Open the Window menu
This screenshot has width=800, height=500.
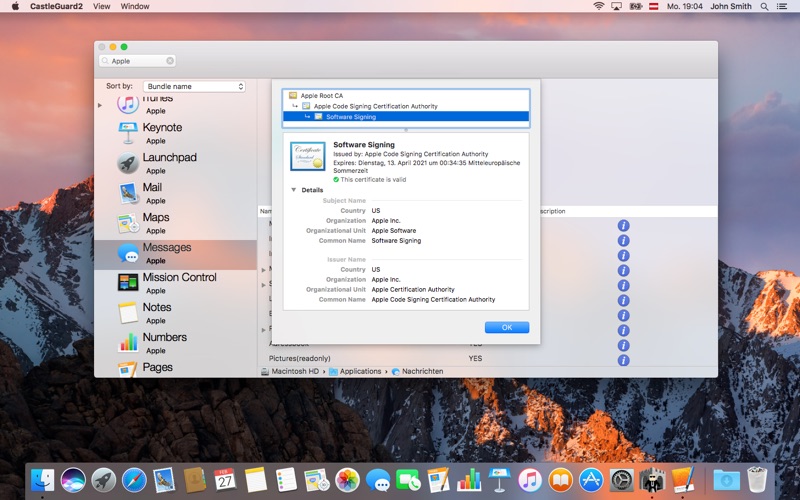point(135,6)
